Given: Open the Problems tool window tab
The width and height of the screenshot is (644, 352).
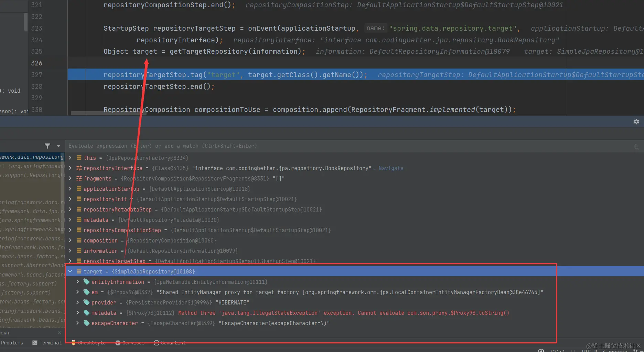Looking at the screenshot, I should [12, 343].
